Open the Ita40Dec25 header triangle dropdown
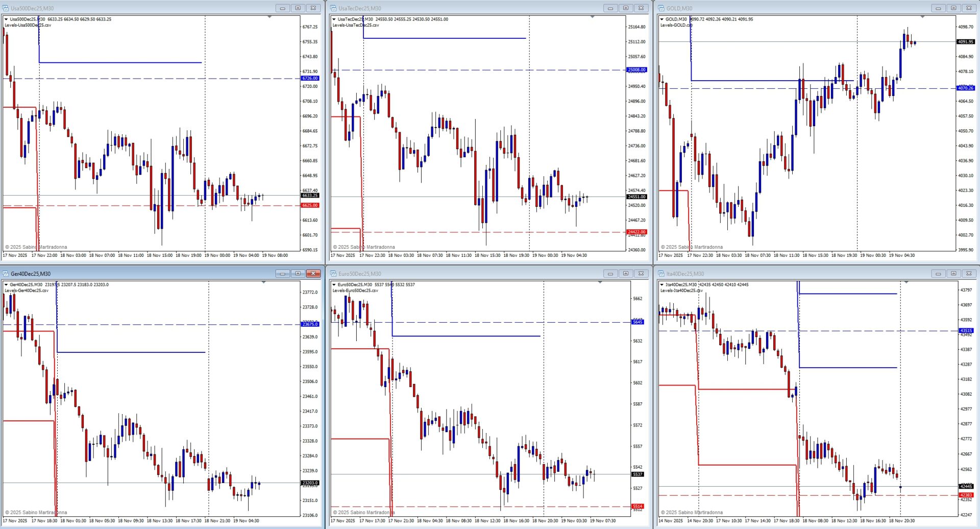This screenshot has width=980, height=529. point(662,285)
